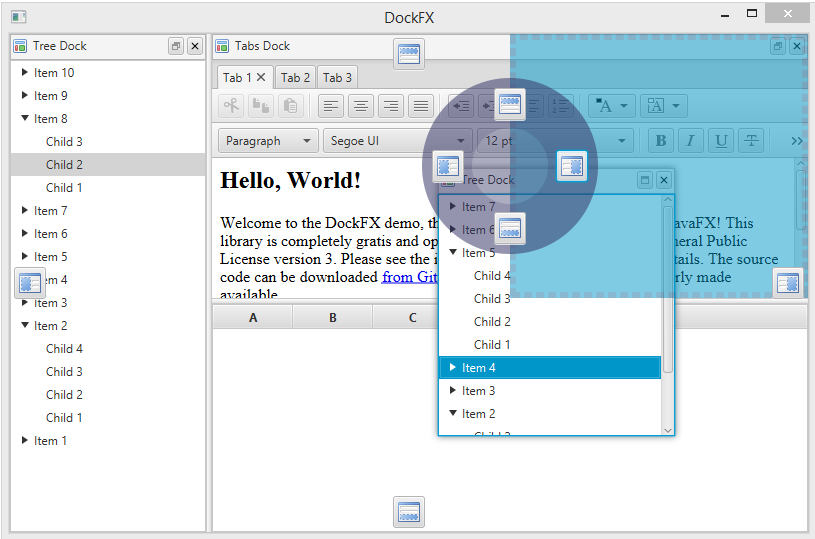Collapse Item 2 in floating Tree Dock
The image size is (815, 539).
[453, 413]
